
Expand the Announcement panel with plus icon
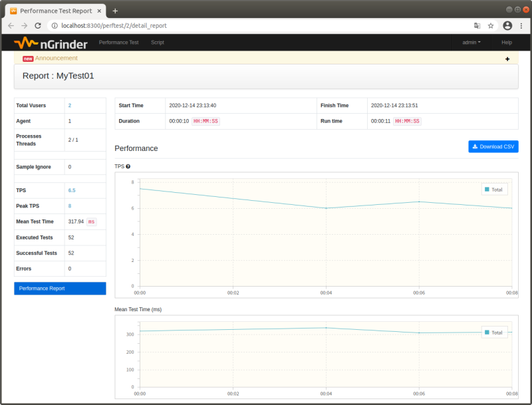[x=507, y=59]
